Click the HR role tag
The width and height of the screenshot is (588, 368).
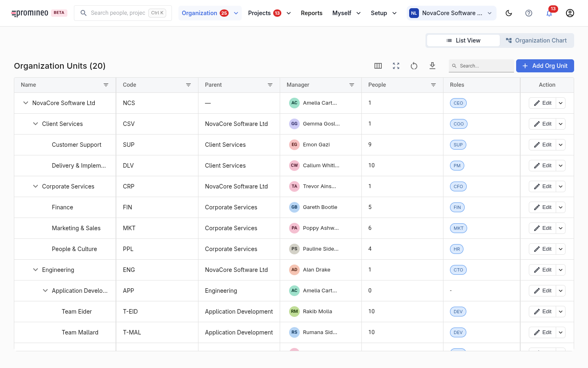click(x=457, y=249)
